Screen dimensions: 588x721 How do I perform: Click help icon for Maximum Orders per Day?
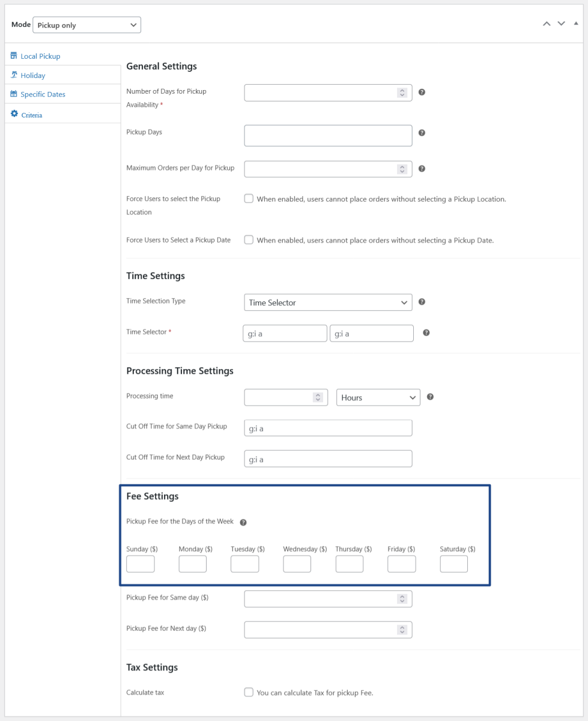coord(422,169)
